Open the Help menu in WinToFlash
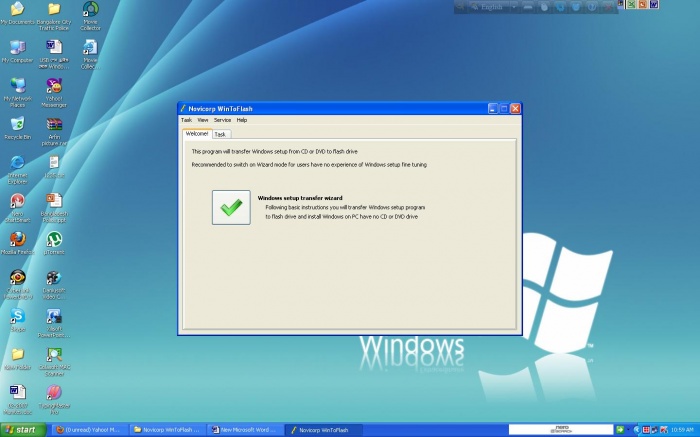This screenshot has height=437, width=700. tap(242, 120)
